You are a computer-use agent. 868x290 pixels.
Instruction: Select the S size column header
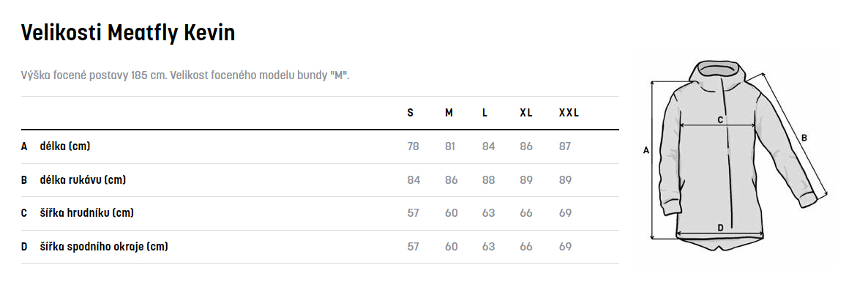point(410,113)
